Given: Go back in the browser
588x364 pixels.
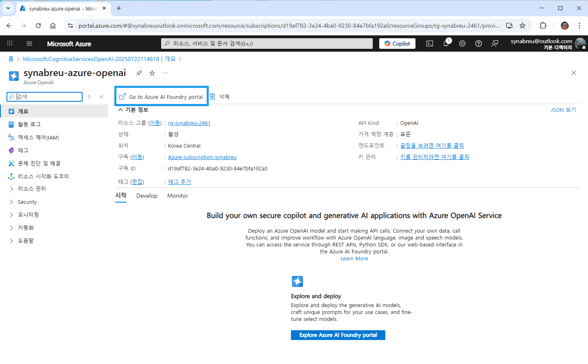Looking at the screenshot, I should [9, 26].
